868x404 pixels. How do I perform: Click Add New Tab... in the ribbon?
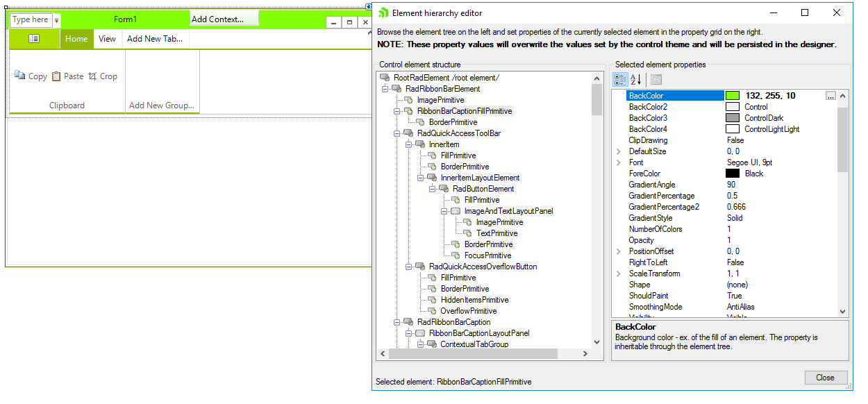[x=155, y=39]
